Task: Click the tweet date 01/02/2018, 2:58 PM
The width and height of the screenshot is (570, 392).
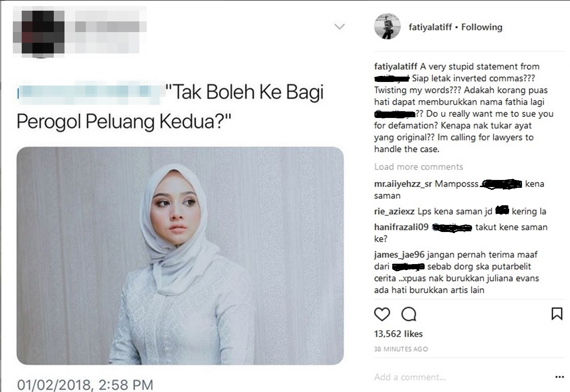Action: click(x=85, y=385)
